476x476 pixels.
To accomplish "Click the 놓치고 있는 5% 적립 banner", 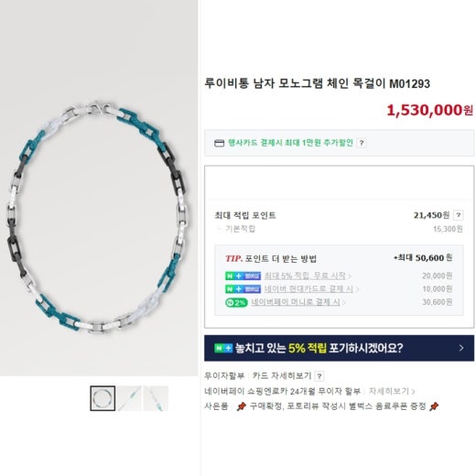I will [339, 348].
